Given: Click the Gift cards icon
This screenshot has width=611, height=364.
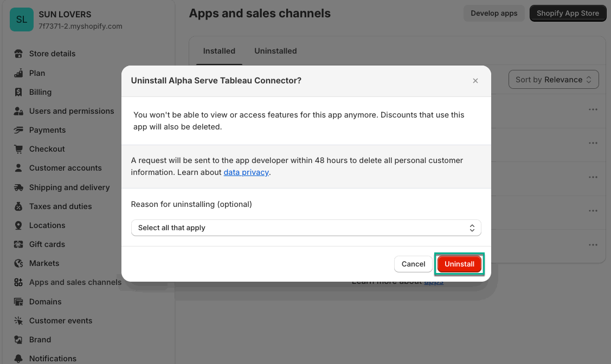Looking at the screenshot, I should click(19, 244).
